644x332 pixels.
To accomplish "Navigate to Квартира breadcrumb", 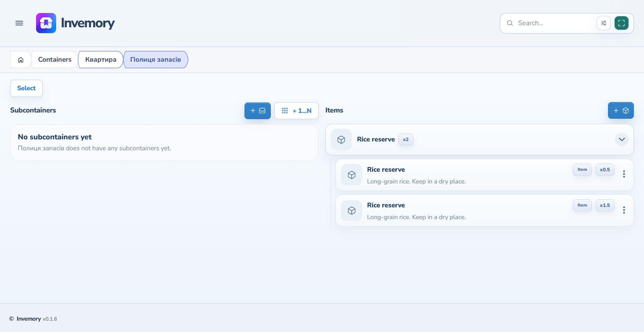I will (101, 60).
